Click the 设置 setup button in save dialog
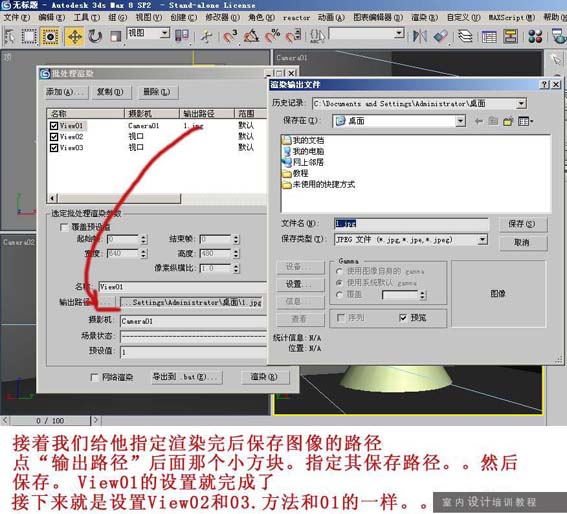This screenshot has height=514, width=567. (x=300, y=285)
